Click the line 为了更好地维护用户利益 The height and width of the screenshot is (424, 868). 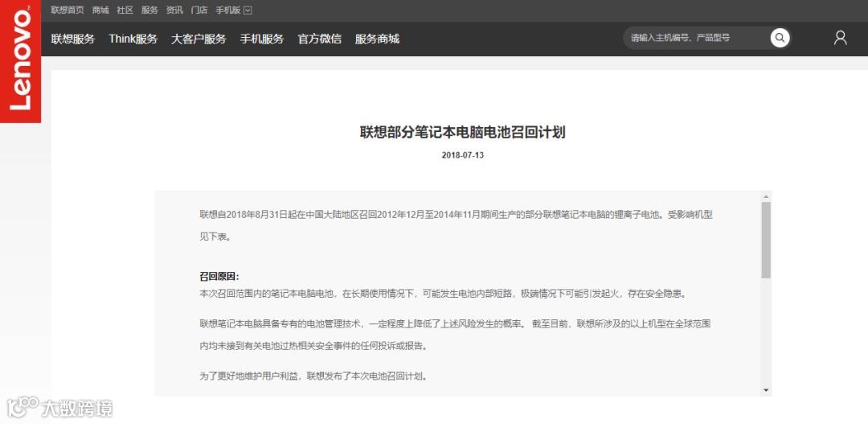(x=313, y=376)
